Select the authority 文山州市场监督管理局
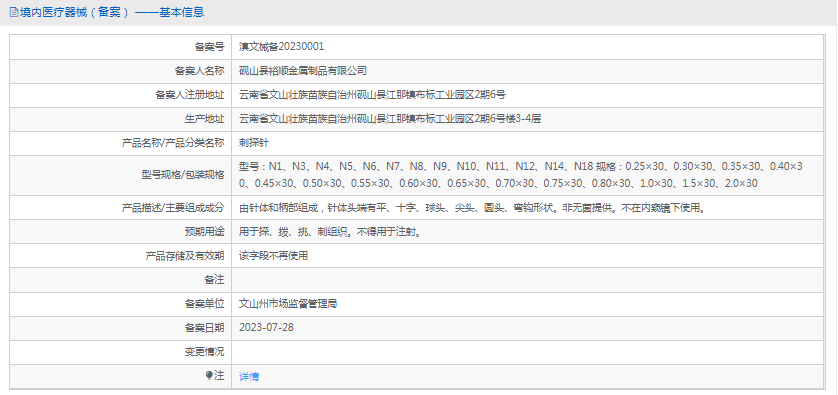This screenshot has height=395, width=838. (x=288, y=304)
